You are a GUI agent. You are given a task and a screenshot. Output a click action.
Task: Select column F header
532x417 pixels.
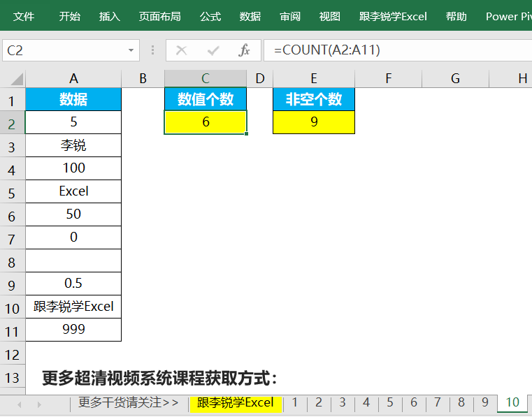(389, 79)
